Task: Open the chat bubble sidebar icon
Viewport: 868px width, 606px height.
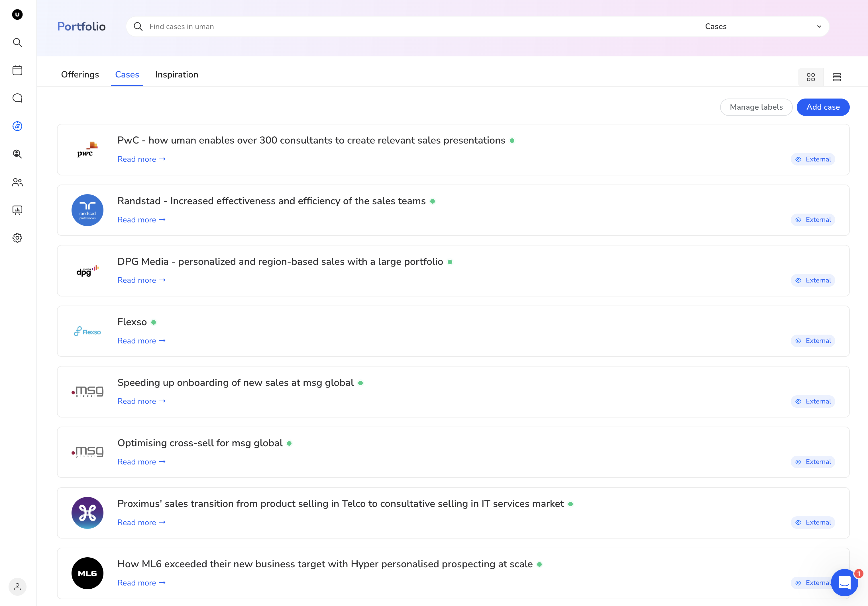Action: tap(17, 98)
